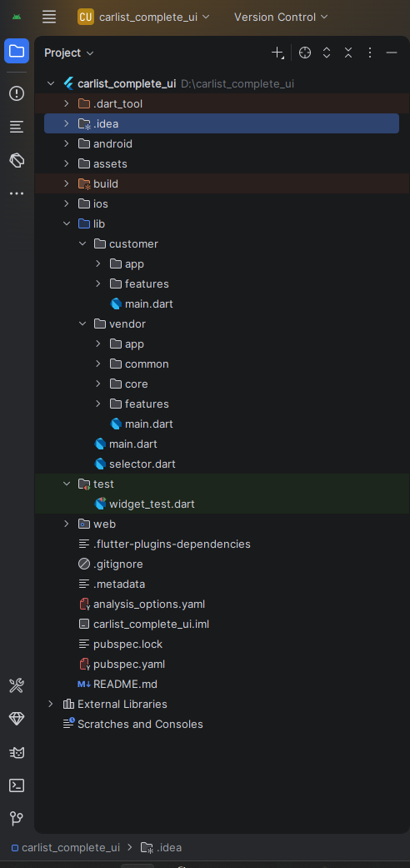Open the Project tool window folder icon
The width and height of the screenshot is (410, 868).
(x=17, y=52)
